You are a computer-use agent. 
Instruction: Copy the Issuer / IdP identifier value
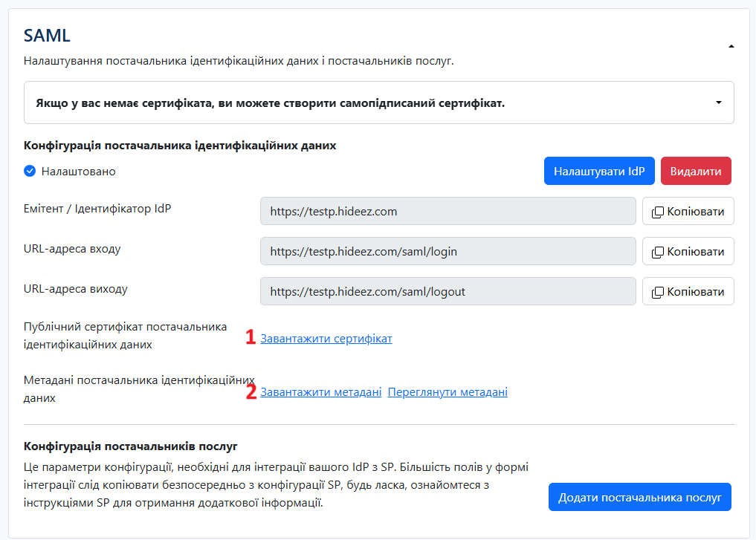click(x=688, y=211)
